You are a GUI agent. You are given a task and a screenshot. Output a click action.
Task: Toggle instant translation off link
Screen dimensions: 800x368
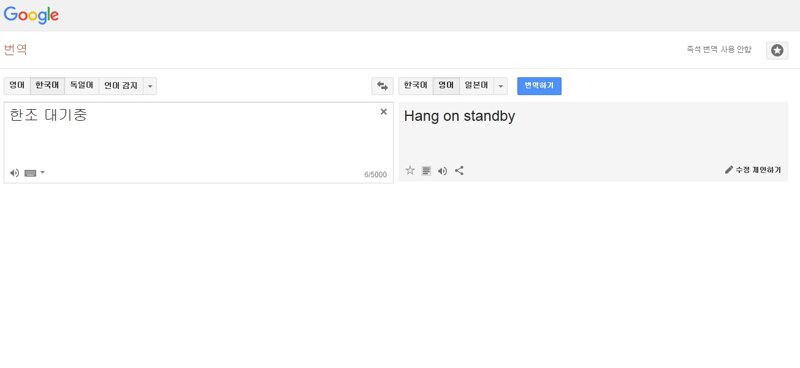[x=719, y=50]
